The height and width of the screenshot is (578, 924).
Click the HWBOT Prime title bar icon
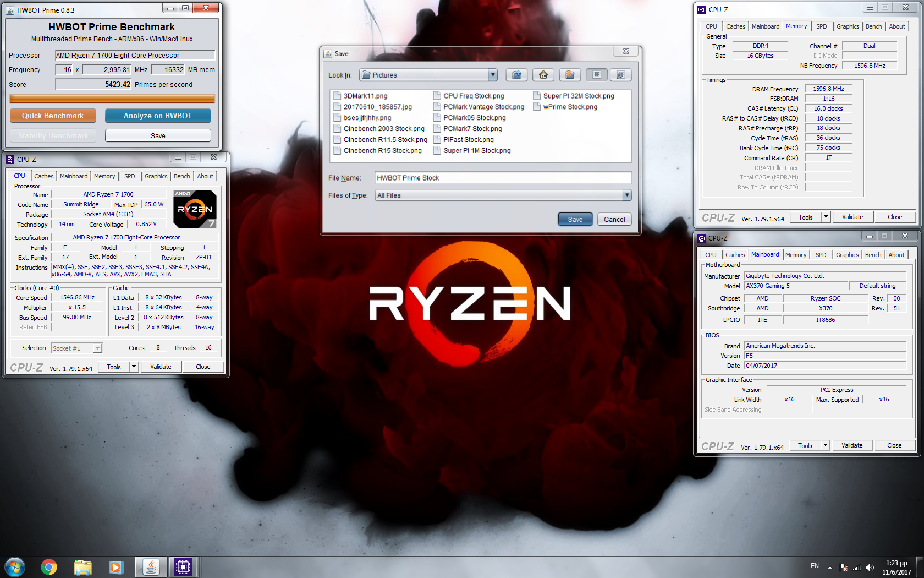click(x=10, y=10)
